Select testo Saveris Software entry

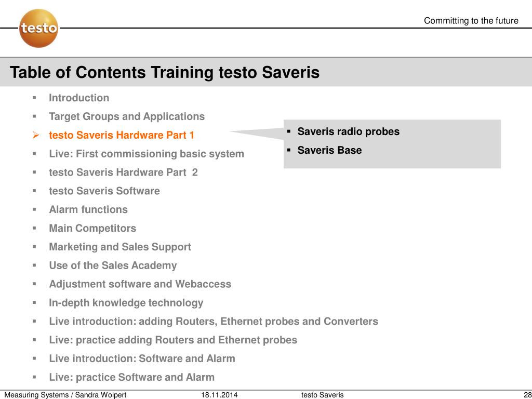click(x=104, y=191)
